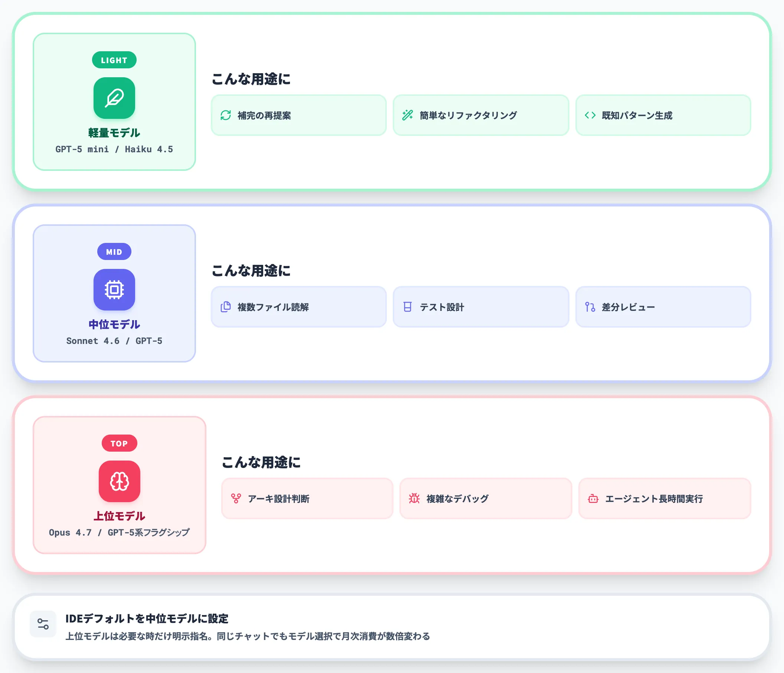Click the beaker icon beside テスト設計
Viewport: 784px width, 673px height.
point(408,306)
